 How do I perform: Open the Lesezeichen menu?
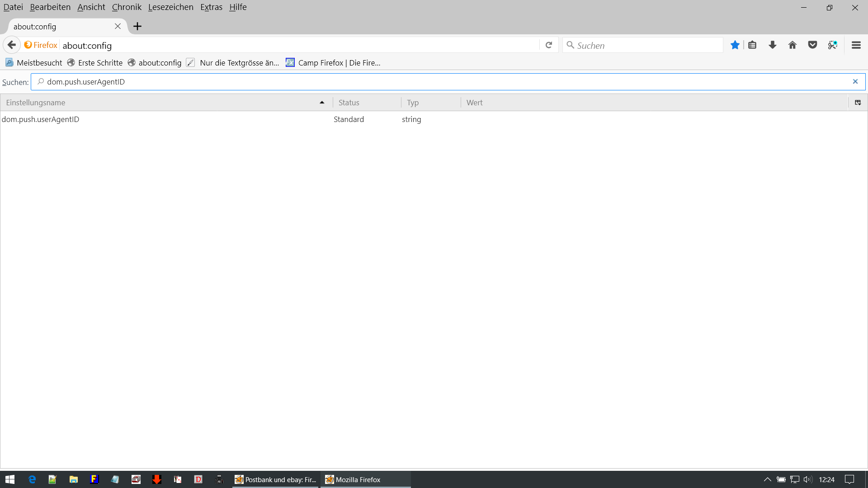pyautogui.click(x=170, y=7)
